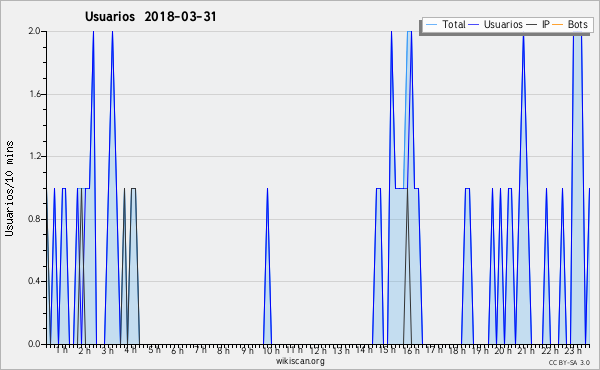Image resolution: width=600 pixels, height=370 pixels.
Task: Click the '7 h' x-axis label
Action: [x=201, y=350]
